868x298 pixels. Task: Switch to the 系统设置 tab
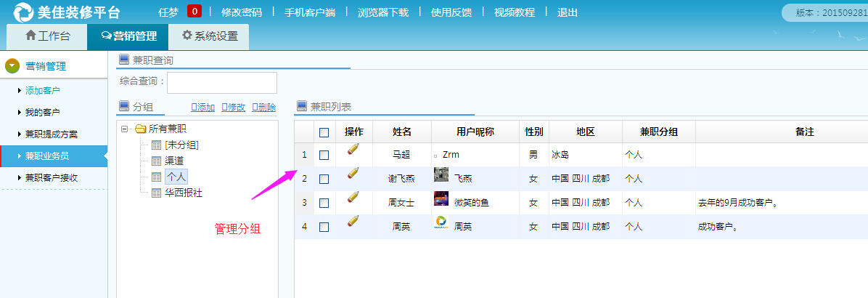coord(209,36)
